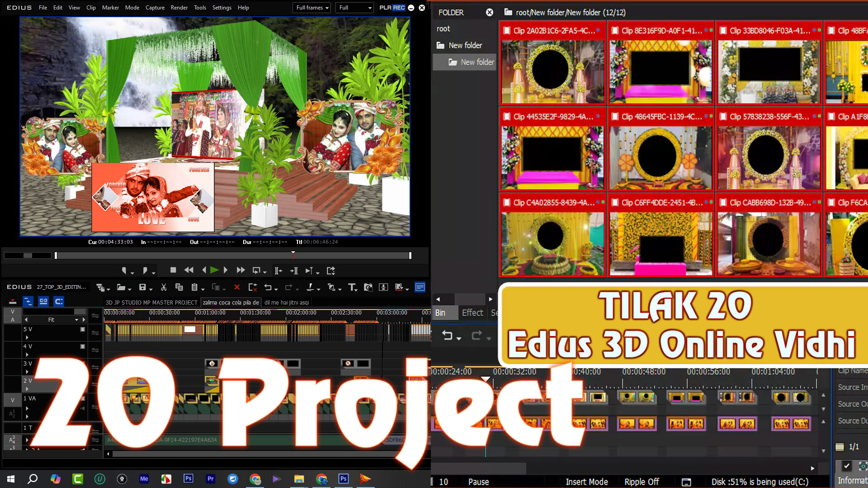
Task: Open the Fit zoom dropdown above the timeline
Action: click(x=77, y=319)
